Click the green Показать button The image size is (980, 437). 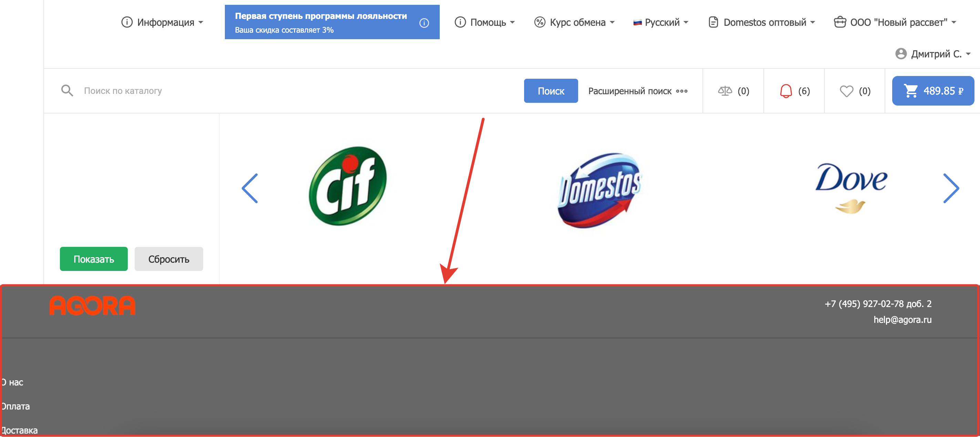click(x=94, y=259)
